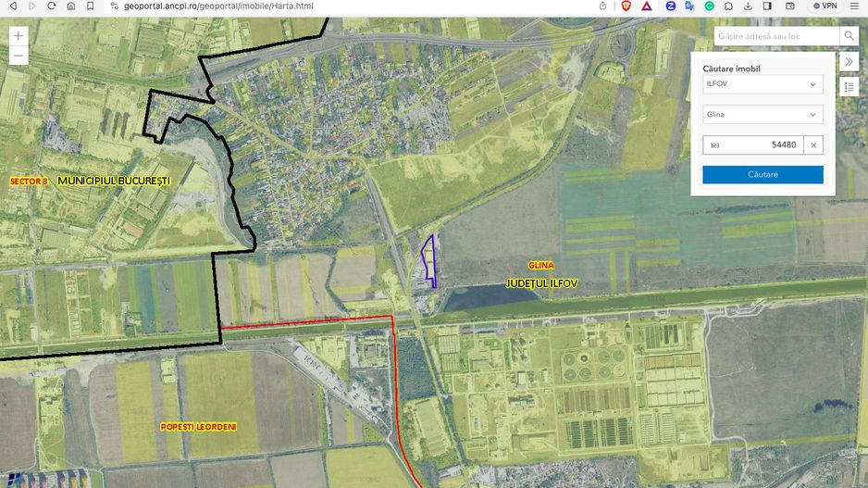
Task: Open the blue Z extension
Action: click(x=670, y=6)
